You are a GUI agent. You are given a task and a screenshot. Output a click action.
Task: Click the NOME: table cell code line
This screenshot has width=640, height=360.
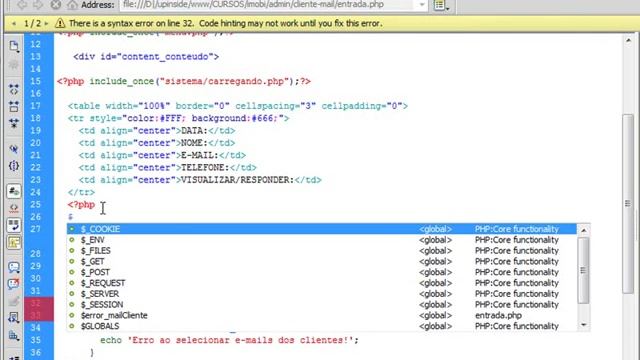(157, 143)
